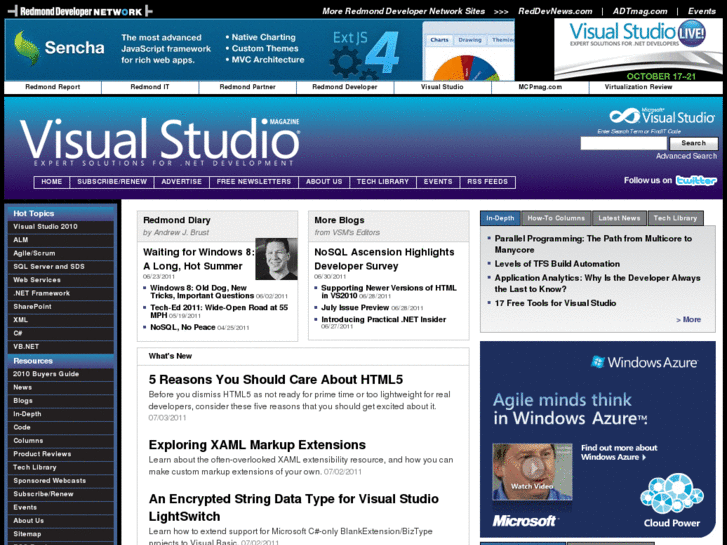Open '5 Reasons You Should Care About HTML5'
The image size is (727, 545).
coord(276,380)
